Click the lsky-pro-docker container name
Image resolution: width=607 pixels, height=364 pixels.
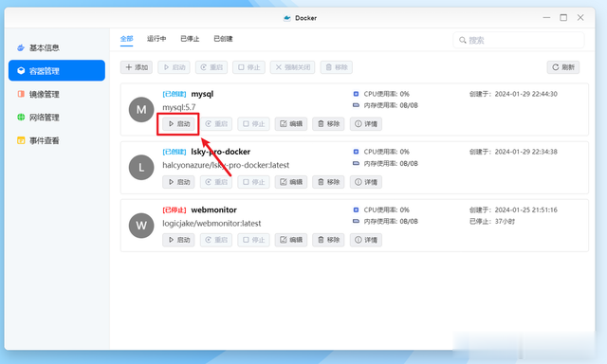coord(221,152)
